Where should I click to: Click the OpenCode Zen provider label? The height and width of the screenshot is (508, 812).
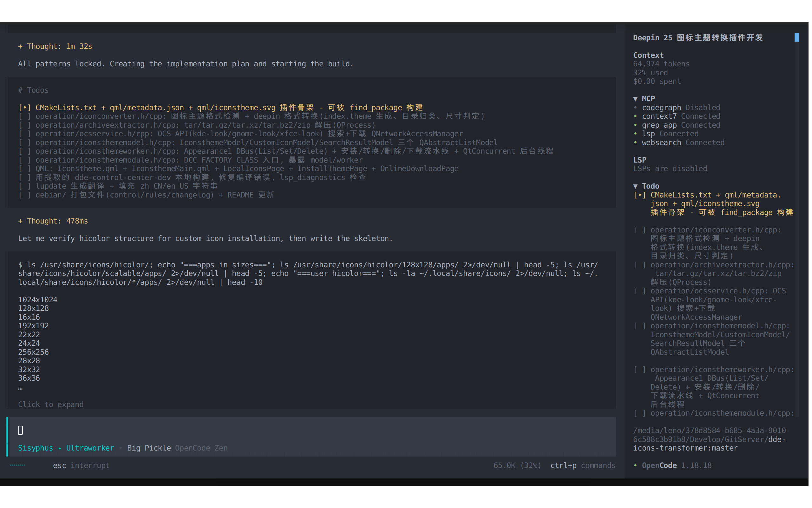(x=201, y=448)
